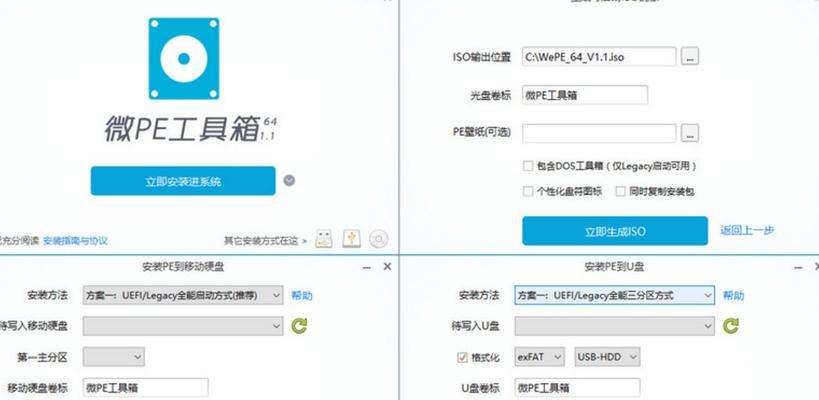Click the PE wallpaper path field
This screenshot has width=819, height=400.
click(599, 133)
